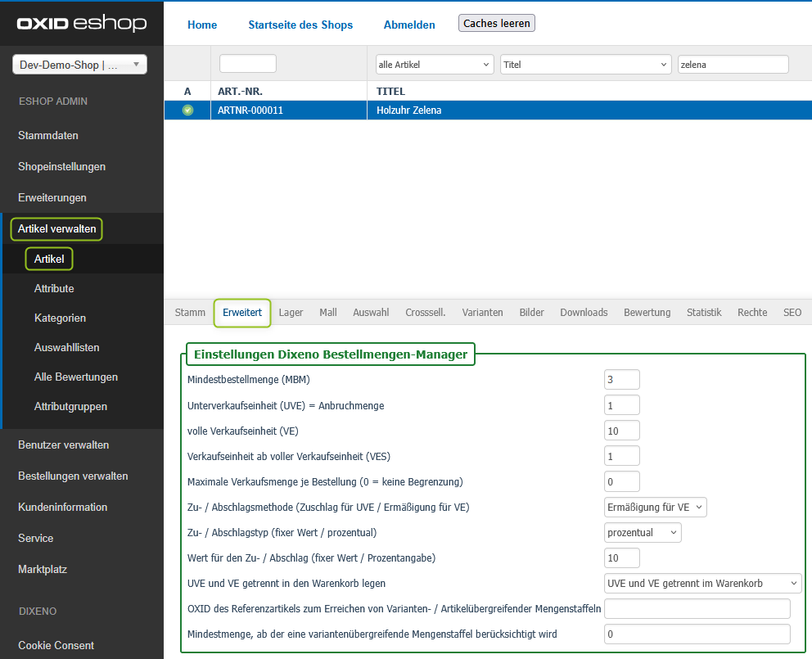Select the prozentual type dropdown
Screen dimensions: 812x659
click(642, 533)
